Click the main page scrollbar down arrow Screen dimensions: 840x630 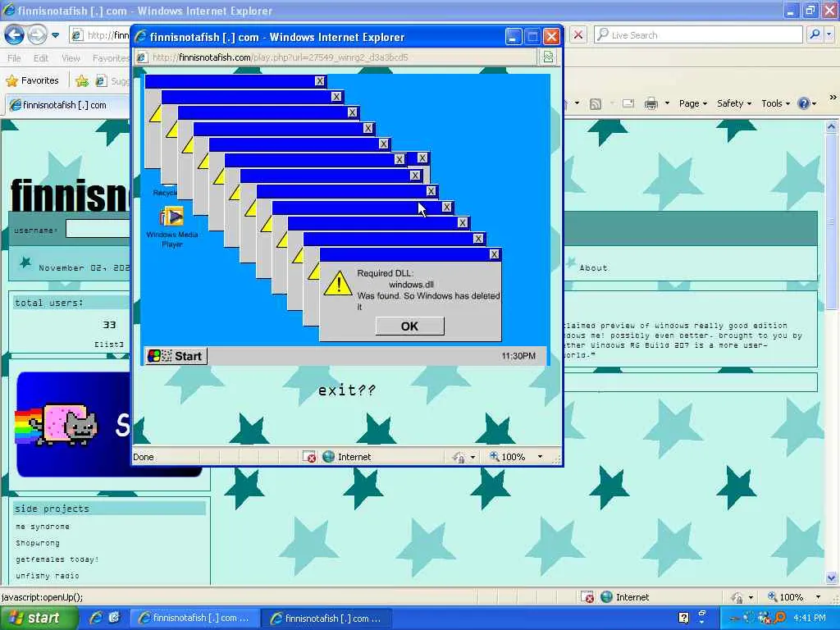832,577
